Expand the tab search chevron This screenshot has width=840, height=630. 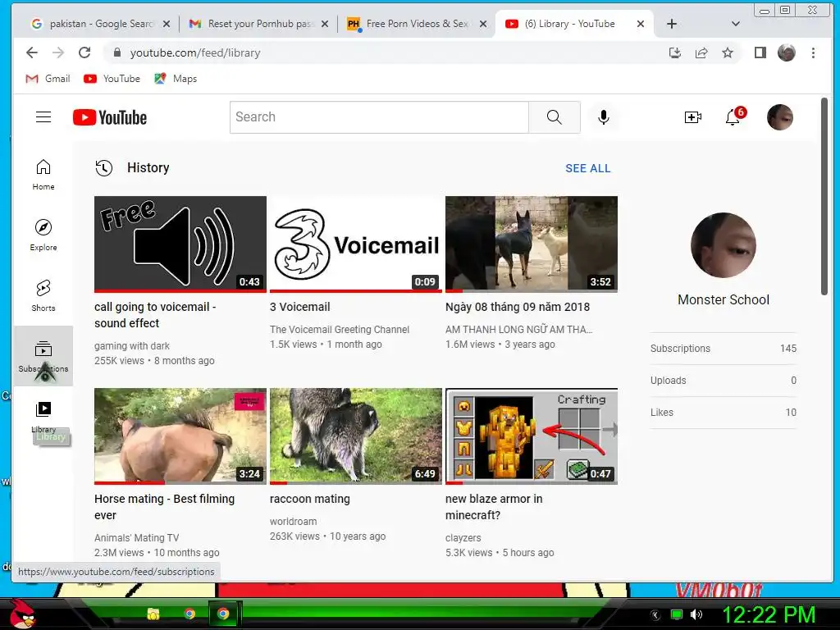736,24
